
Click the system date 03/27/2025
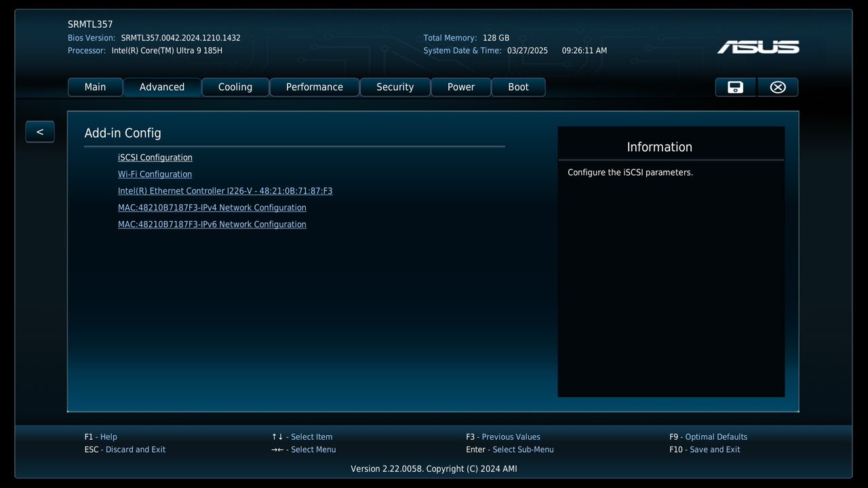coord(528,51)
